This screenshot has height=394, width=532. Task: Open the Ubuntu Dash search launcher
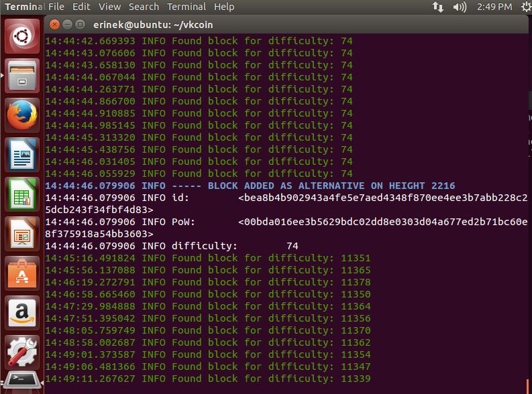22,36
